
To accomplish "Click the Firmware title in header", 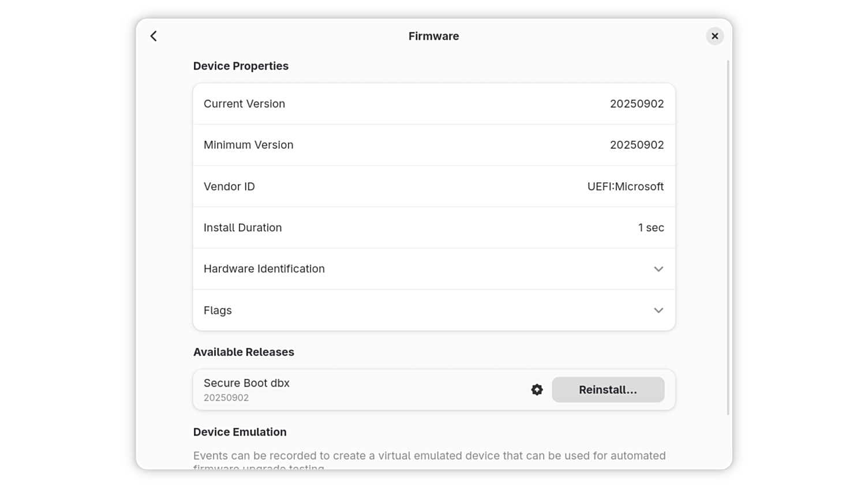I will 433,36.
